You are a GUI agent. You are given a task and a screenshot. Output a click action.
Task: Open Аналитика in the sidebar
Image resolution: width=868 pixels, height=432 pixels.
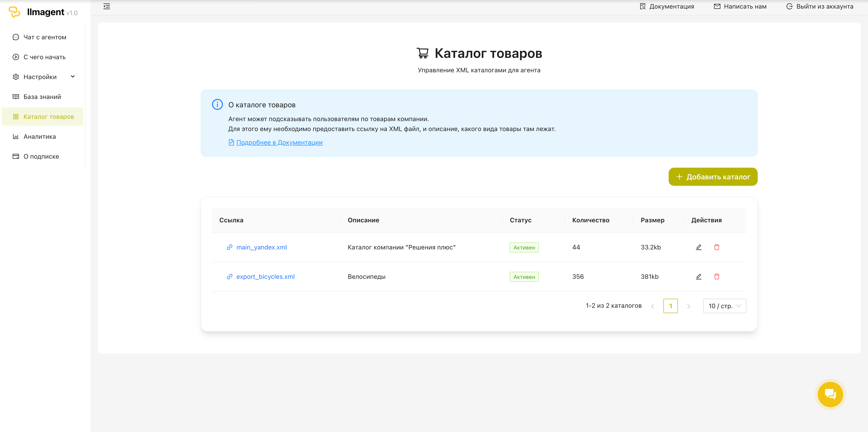(39, 136)
